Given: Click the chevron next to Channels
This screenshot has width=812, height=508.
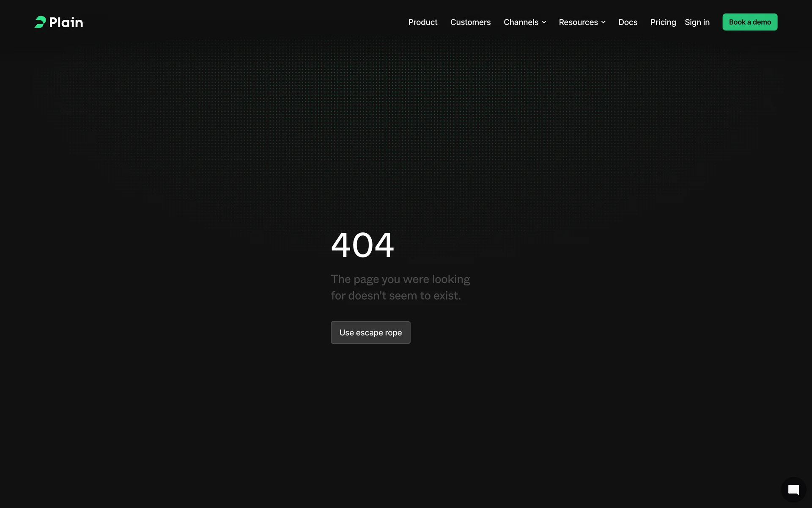Looking at the screenshot, I should (544, 22).
